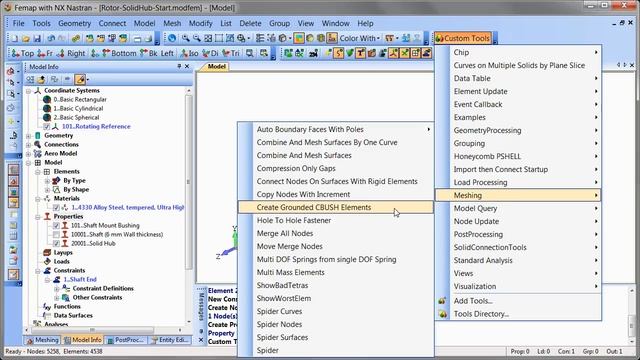Click Add Tools icon in Custom Tools menu
This screenshot has height=360, width=640.
[442, 301]
